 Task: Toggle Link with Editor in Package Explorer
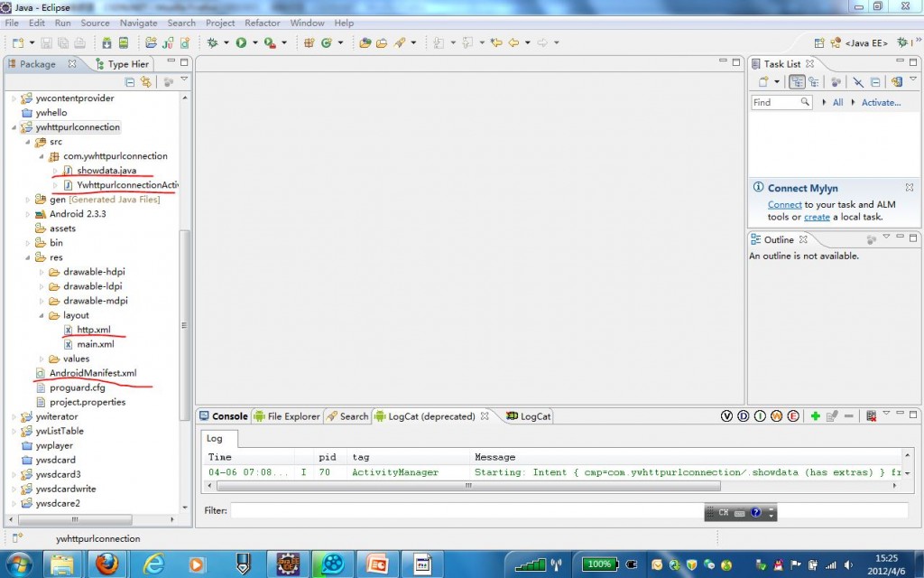[145, 82]
